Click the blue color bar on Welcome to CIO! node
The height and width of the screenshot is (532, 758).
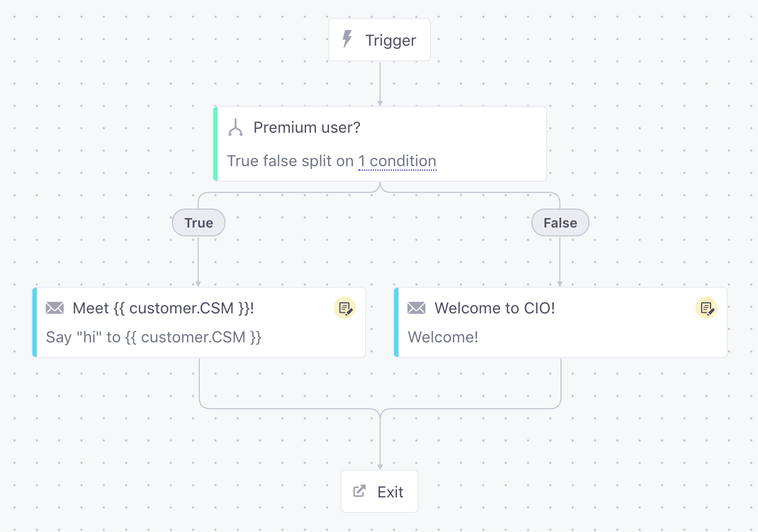[x=396, y=322]
